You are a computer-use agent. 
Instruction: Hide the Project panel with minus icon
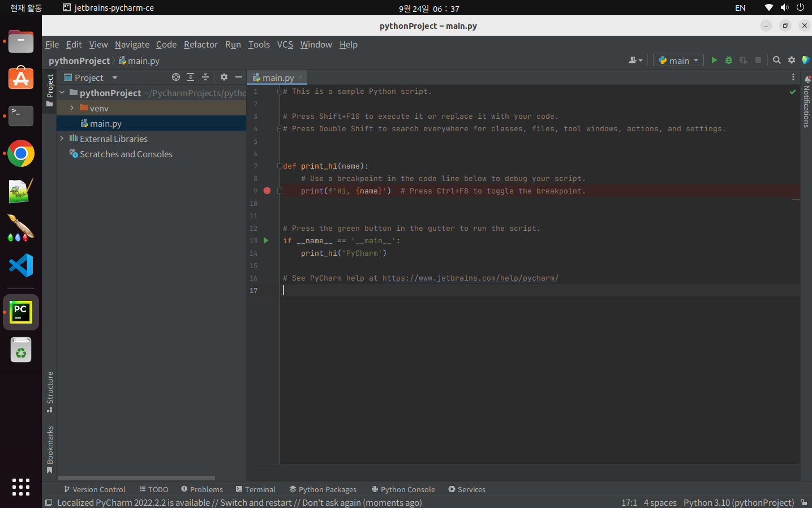(239, 77)
